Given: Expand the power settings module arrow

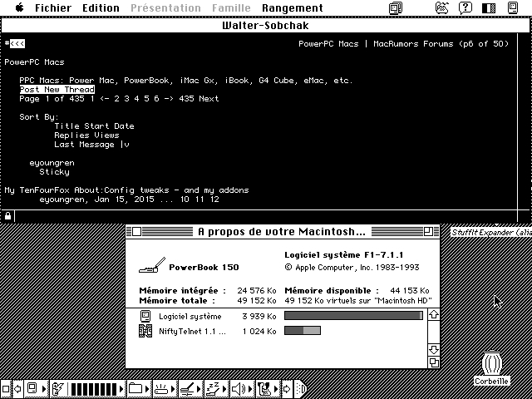Looking at the screenshot, I should click(199, 388).
